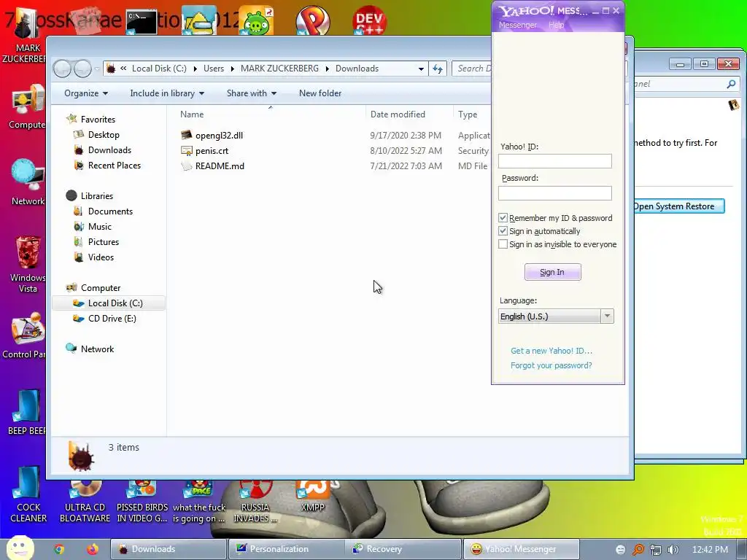Viewport: 747px width, 560px height.
Task: Click Open System Restore button
Action: tap(678, 206)
